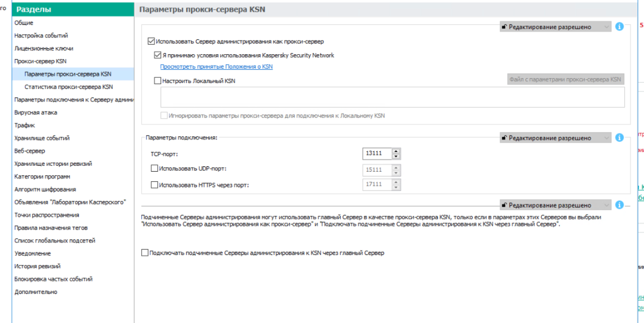
Task: Check 'Использовать HTTPS через порт' option
Action: click(x=155, y=185)
